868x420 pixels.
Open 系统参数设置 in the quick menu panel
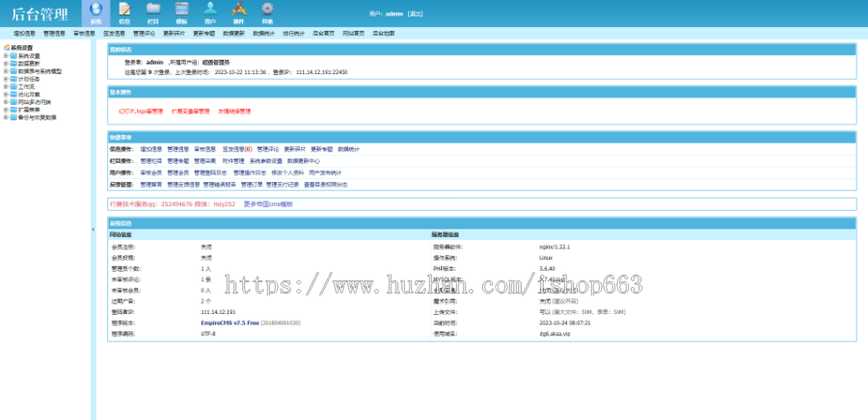[x=266, y=162]
